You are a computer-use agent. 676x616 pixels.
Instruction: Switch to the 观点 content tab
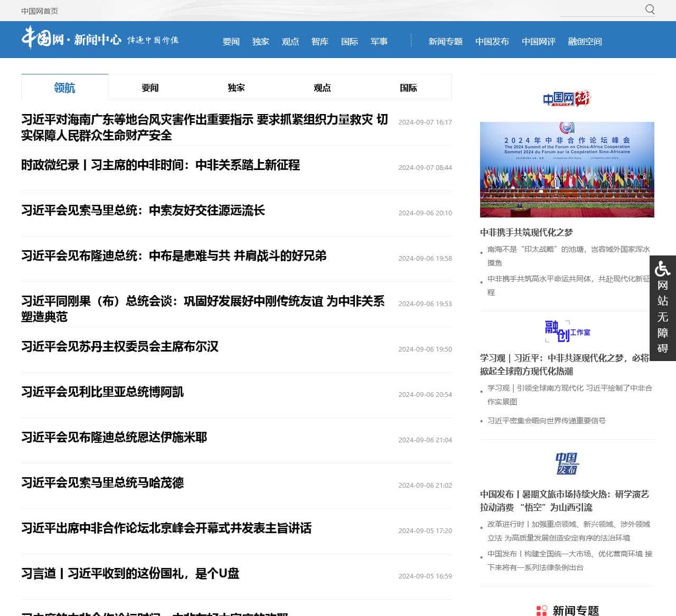[x=322, y=88]
